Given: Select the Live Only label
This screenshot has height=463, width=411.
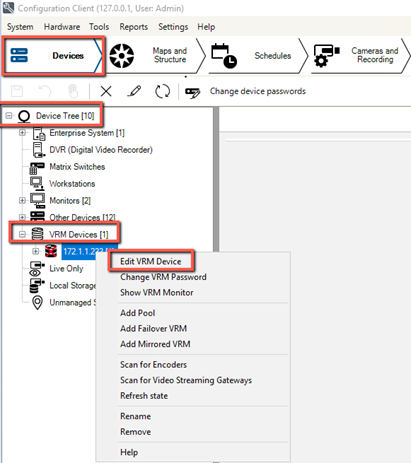Looking at the screenshot, I should coord(66,269).
